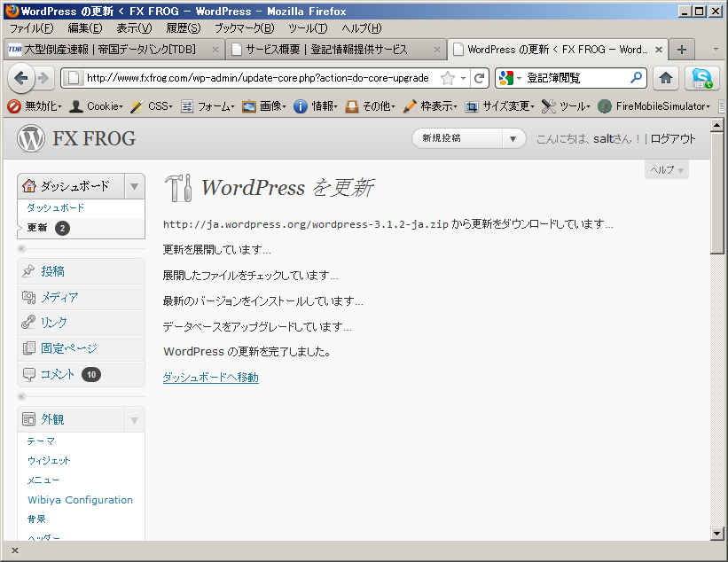The width and height of the screenshot is (728, 562).
Task: Collapse the ダッシュボード menu arrow
Action: pyautogui.click(x=135, y=185)
